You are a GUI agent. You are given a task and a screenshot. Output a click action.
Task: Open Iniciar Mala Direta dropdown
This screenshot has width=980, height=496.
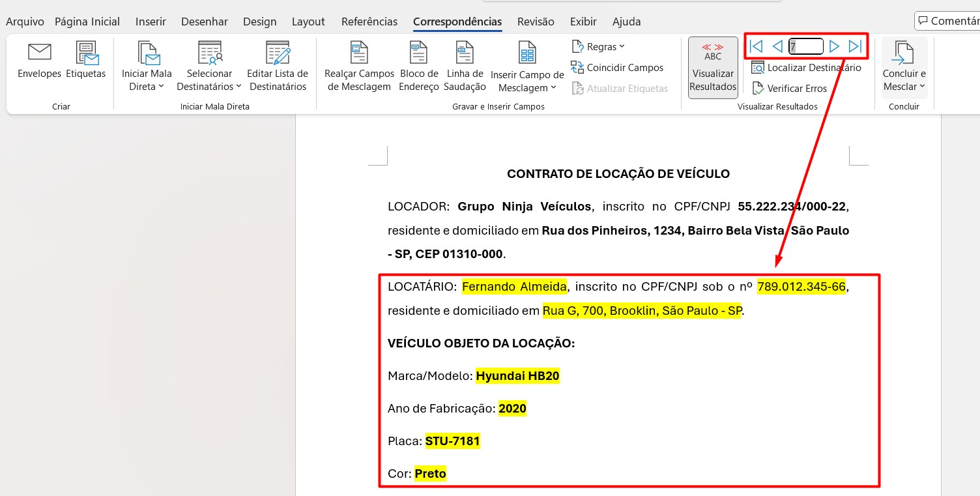[147, 66]
